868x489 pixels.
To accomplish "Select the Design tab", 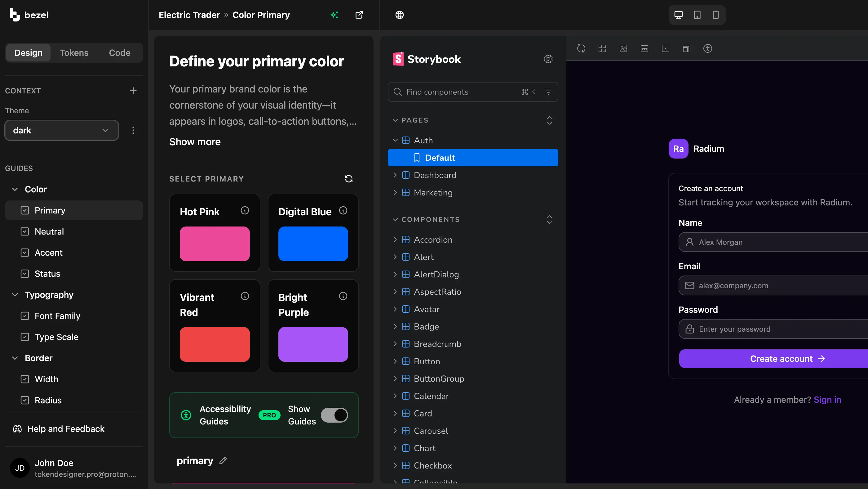I will point(28,53).
